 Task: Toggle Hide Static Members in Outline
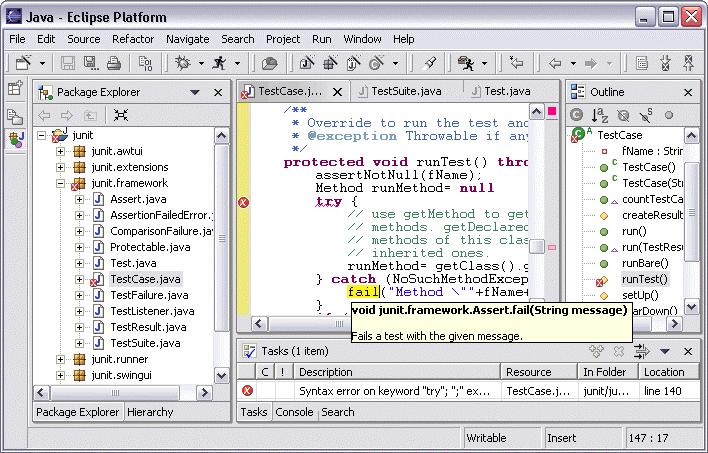point(646,116)
